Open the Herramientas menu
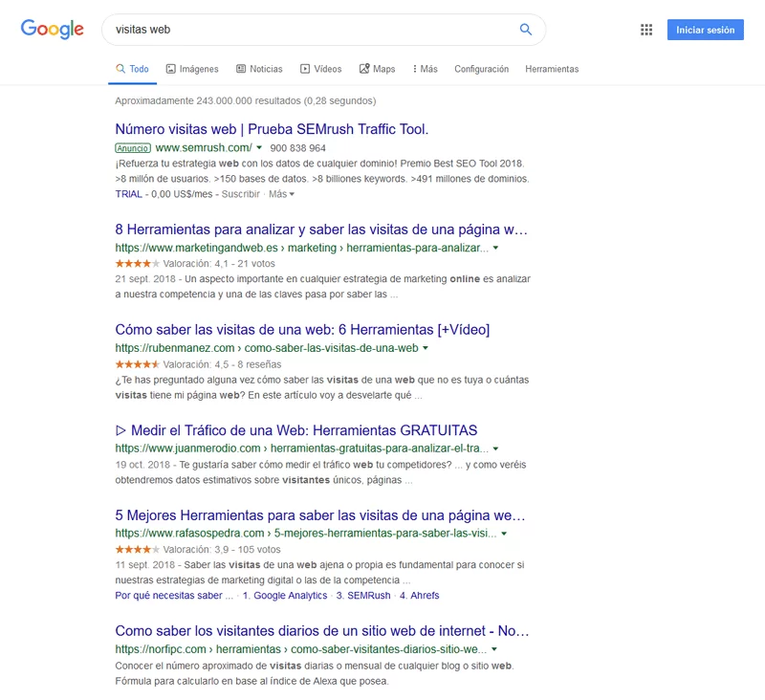 click(552, 69)
